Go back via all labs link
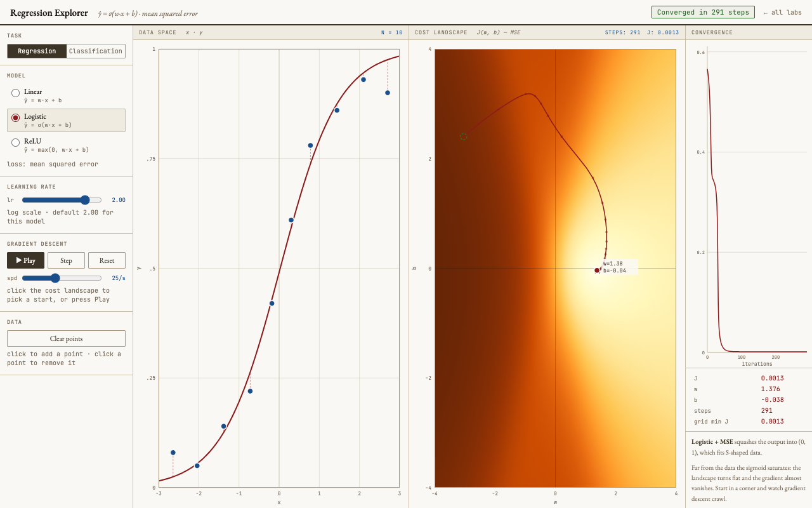Image resolution: width=812 pixels, height=508 pixels. tap(782, 13)
